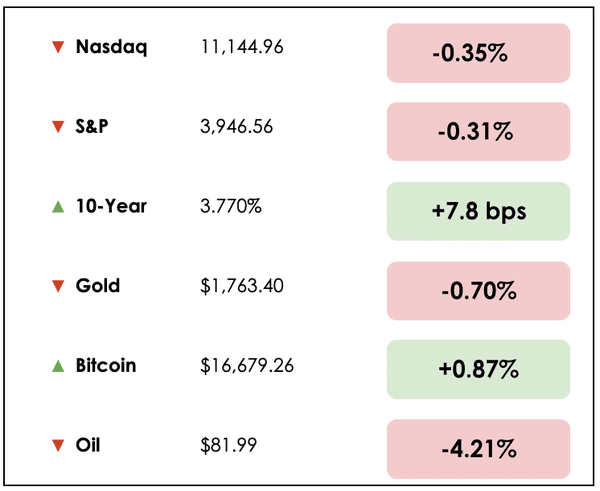This screenshot has width=600, height=491.
Task: Select the Nasdaq -0.35% change badge
Action: tap(478, 53)
